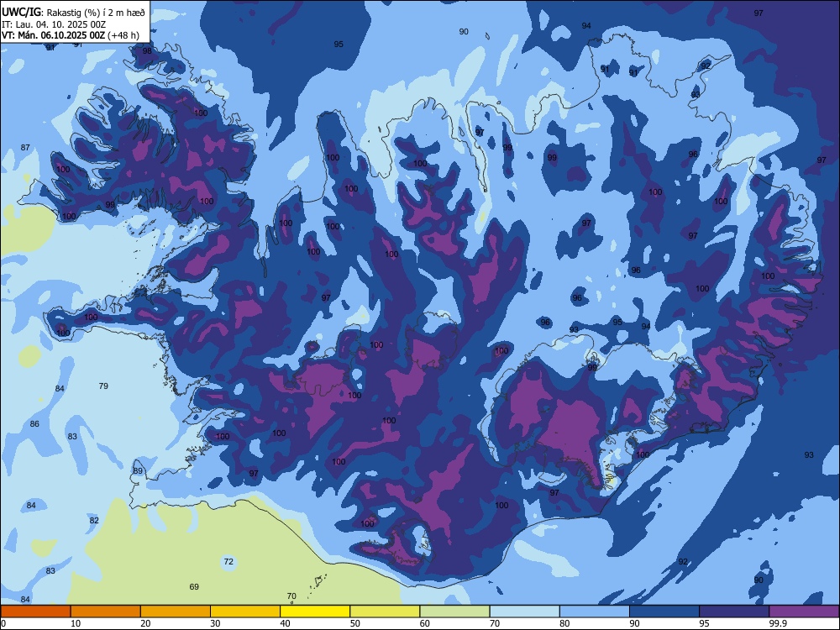Select the 30–40 golden legend swatch
This screenshot has width=840, height=630.
coord(245,612)
